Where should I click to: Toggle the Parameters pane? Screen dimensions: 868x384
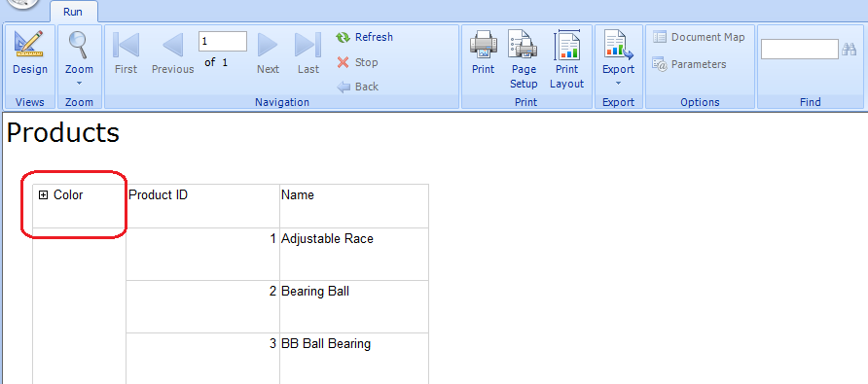pos(688,64)
